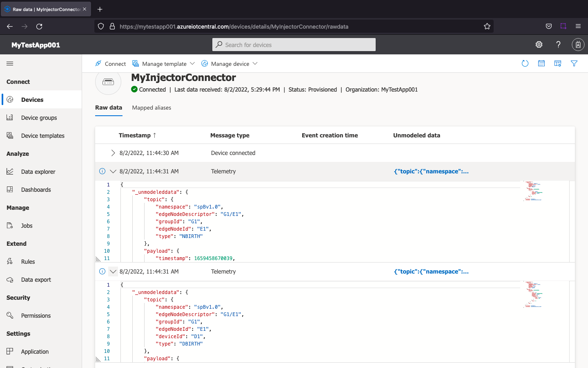
Task: Click the Connect button
Action: (111, 64)
